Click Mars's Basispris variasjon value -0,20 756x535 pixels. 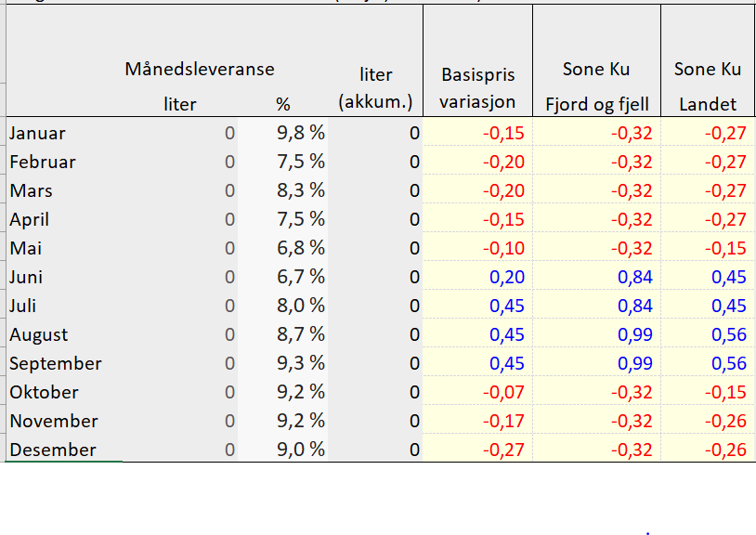(x=503, y=190)
